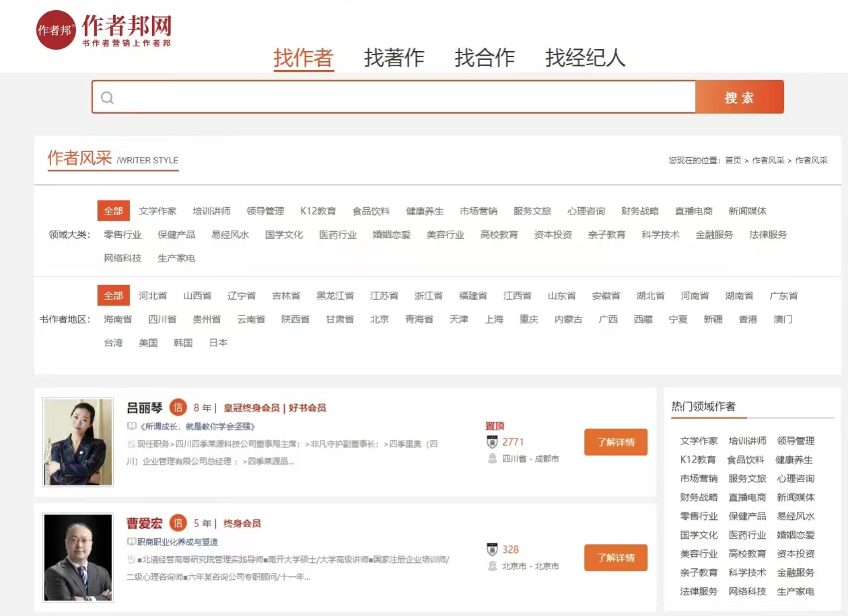The width and height of the screenshot is (848, 616).
Task: Filter authors by 文学作家 category
Action: click(157, 211)
